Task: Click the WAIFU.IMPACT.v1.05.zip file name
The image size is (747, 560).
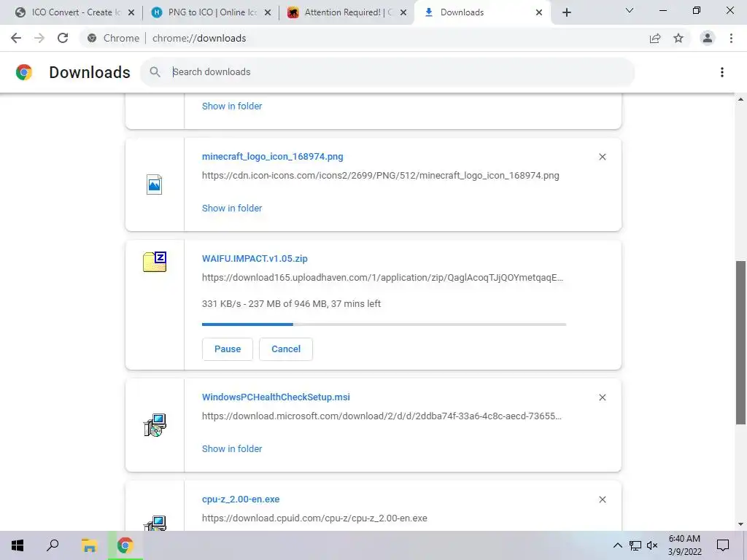Action: pyautogui.click(x=255, y=259)
